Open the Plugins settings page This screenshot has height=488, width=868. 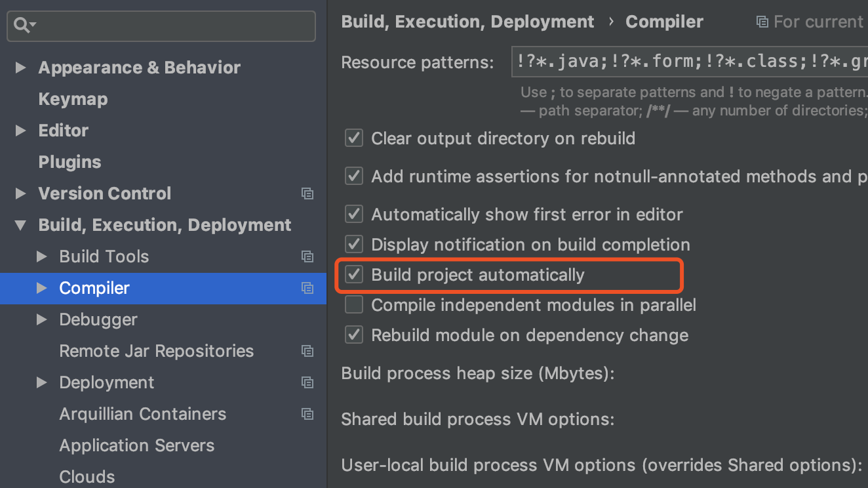(69, 162)
